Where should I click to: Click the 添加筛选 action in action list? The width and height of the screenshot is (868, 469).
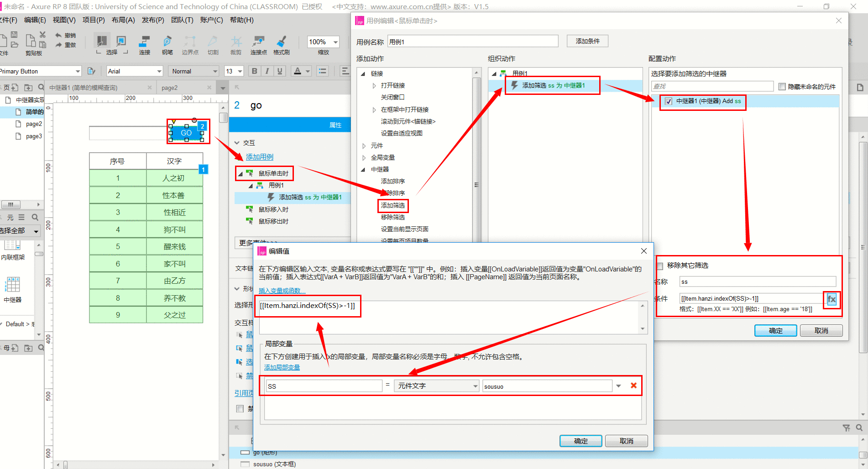[393, 206]
